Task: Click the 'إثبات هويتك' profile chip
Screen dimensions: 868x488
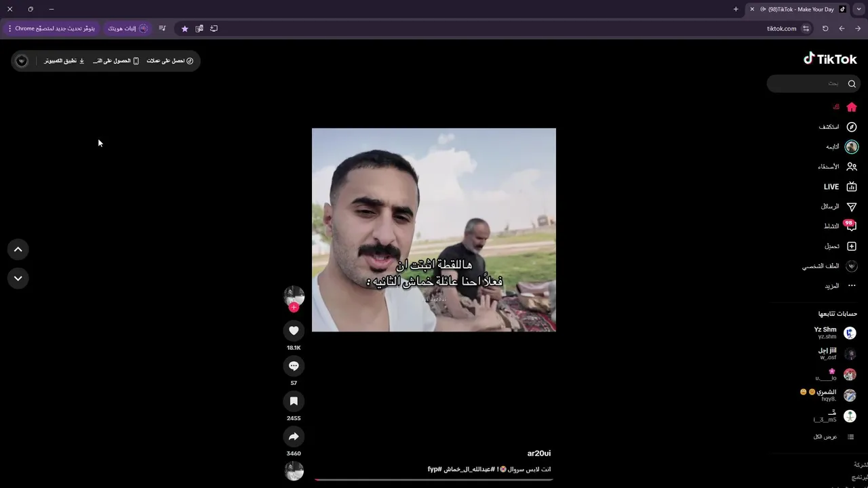Action: click(x=127, y=28)
